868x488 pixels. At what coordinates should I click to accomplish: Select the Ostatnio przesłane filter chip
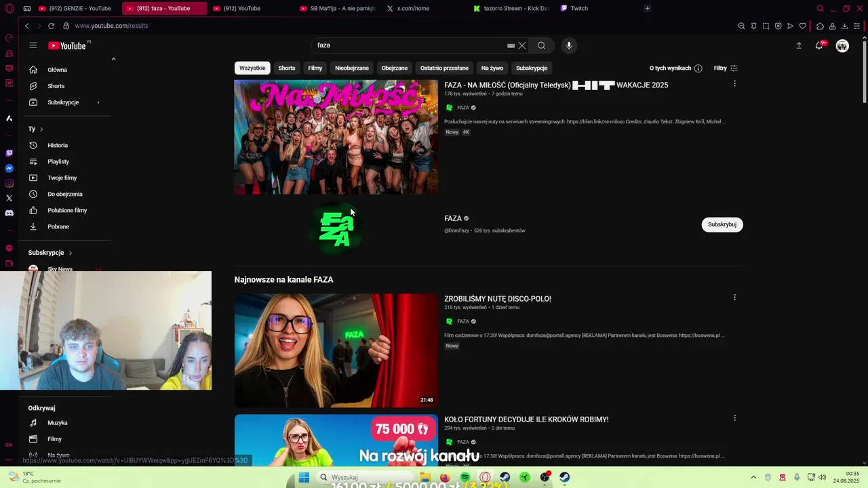point(444,68)
